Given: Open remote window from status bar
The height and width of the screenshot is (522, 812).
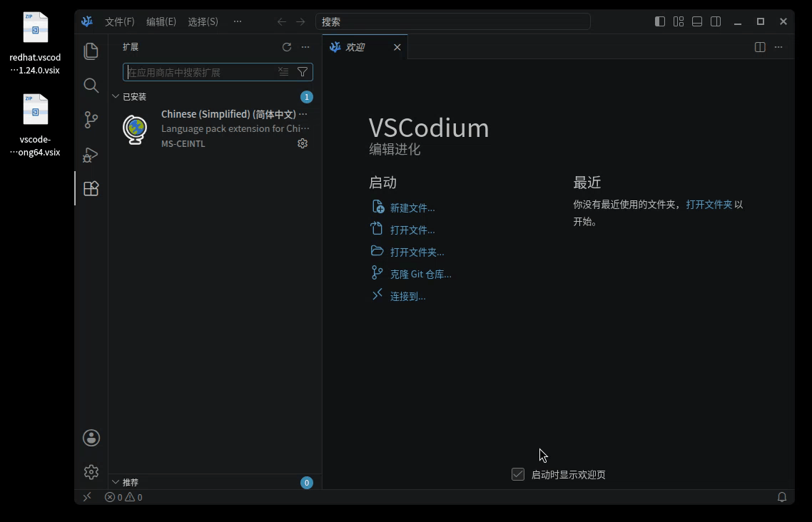Looking at the screenshot, I should (x=87, y=496).
